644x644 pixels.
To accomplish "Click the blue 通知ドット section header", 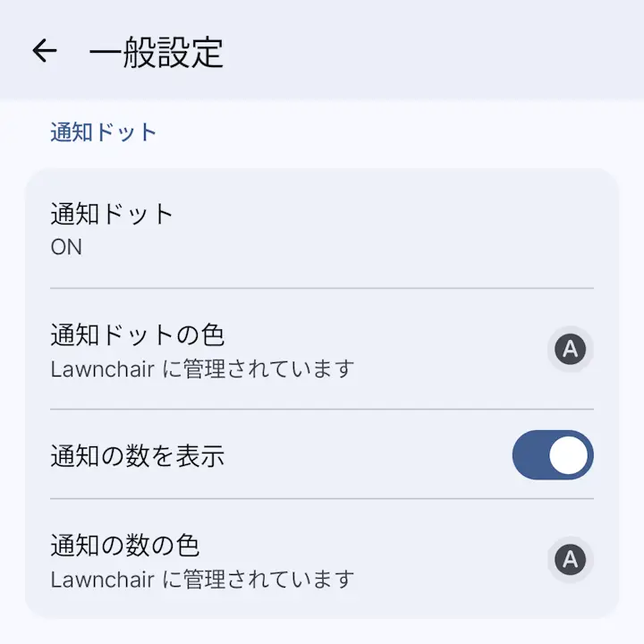I will pos(103,131).
